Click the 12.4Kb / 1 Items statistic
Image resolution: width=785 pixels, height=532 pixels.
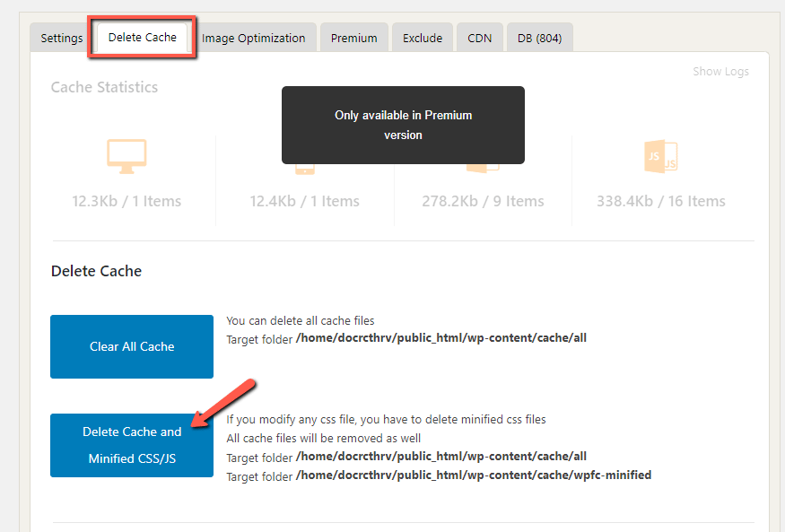305,201
